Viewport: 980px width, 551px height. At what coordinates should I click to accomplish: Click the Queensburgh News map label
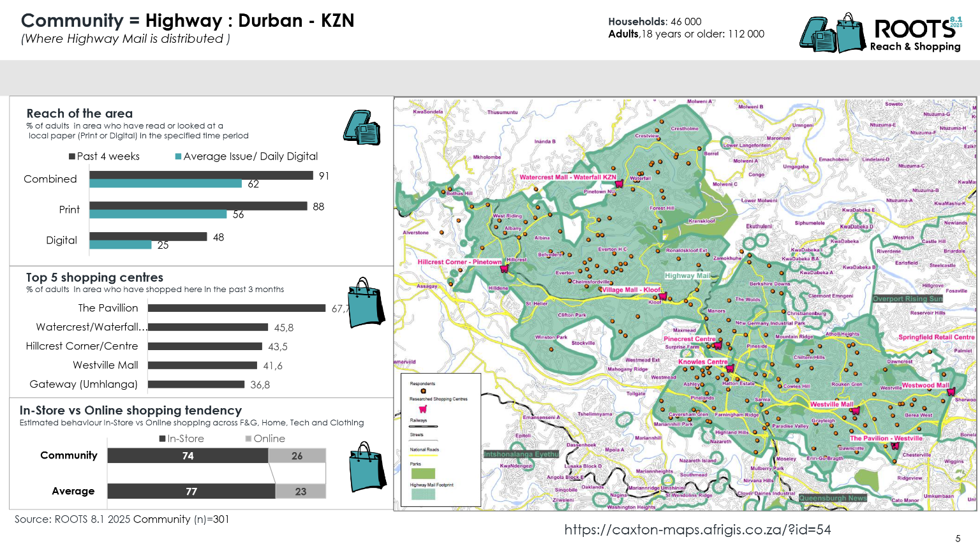(x=833, y=498)
